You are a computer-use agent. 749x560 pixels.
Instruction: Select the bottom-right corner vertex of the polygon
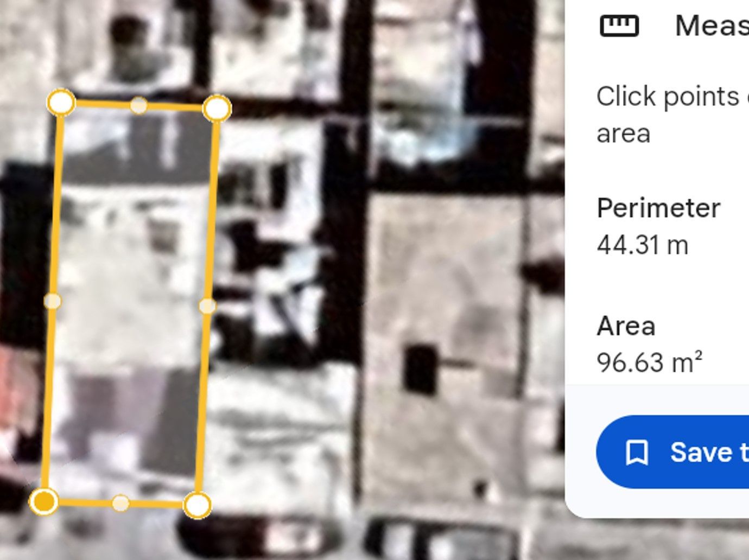tap(197, 505)
